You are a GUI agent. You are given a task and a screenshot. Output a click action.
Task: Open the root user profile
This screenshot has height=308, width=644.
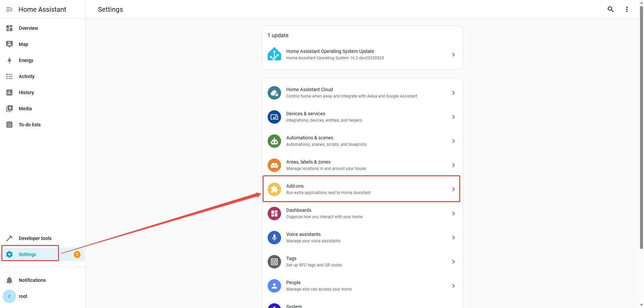tap(23, 296)
